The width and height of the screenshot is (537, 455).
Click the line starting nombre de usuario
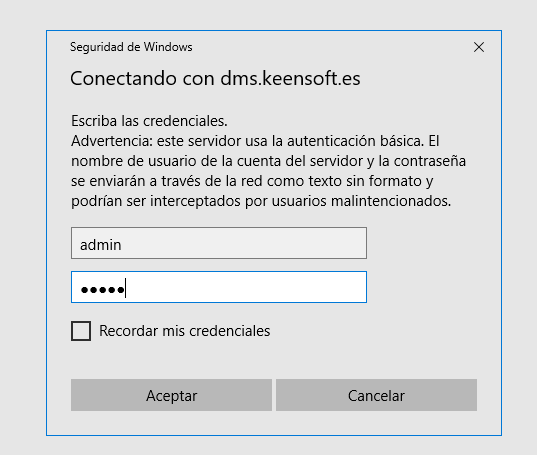[268, 161]
